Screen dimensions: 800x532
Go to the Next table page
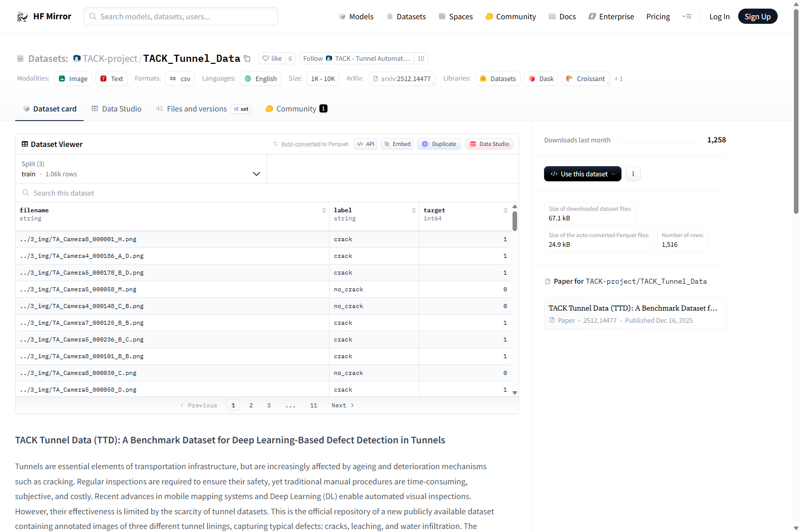pos(343,405)
